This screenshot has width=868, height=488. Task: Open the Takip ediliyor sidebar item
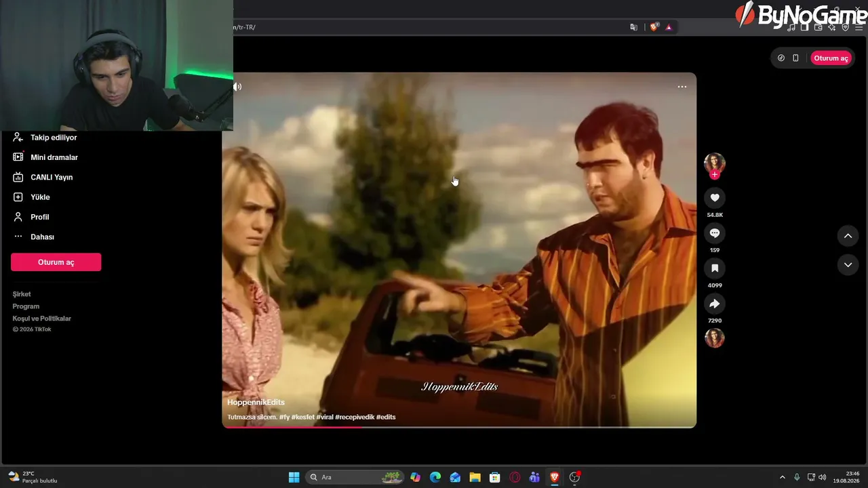(45, 138)
